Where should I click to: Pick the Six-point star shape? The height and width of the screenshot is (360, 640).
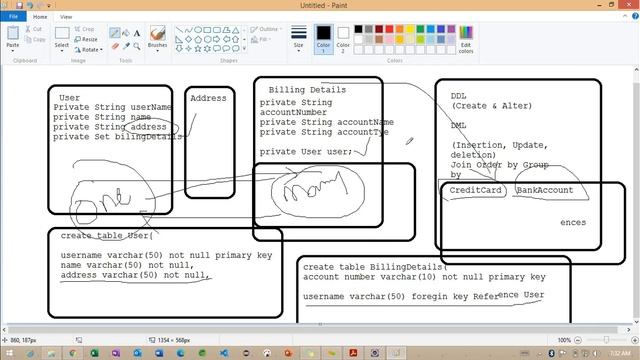pyautogui.click(x=207, y=49)
